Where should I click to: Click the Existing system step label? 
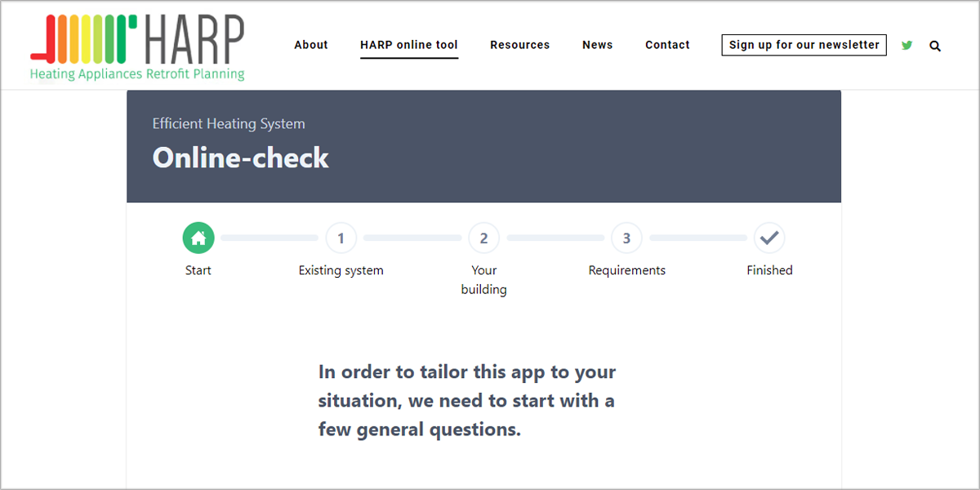(x=341, y=269)
